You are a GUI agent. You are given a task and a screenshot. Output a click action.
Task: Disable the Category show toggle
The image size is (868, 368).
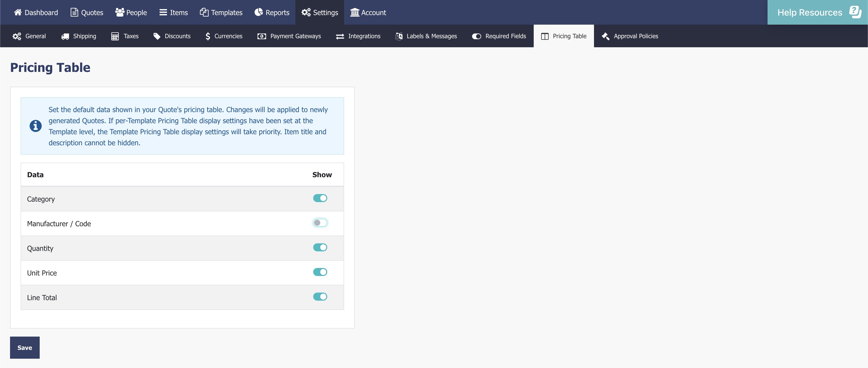click(320, 198)
